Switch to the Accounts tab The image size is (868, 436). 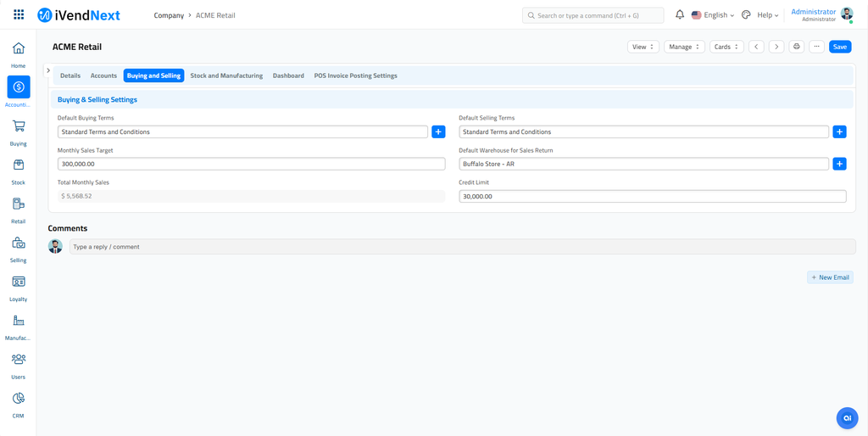click(103, 75)
